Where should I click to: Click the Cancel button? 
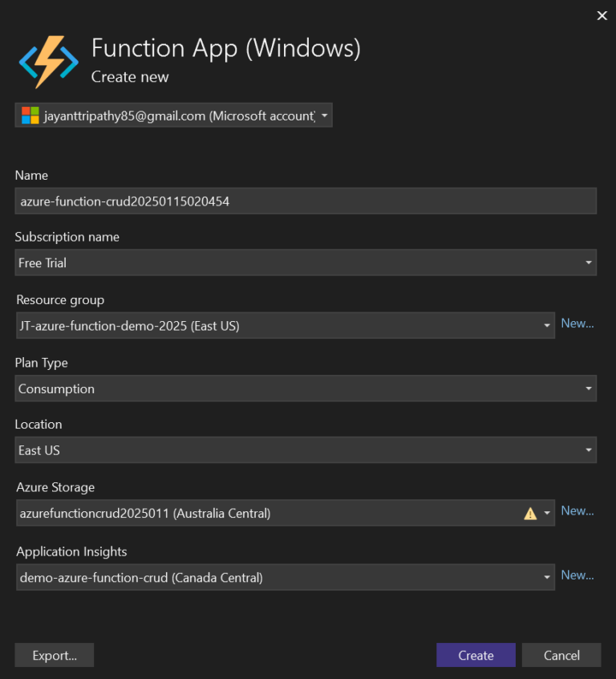[561, 655]
